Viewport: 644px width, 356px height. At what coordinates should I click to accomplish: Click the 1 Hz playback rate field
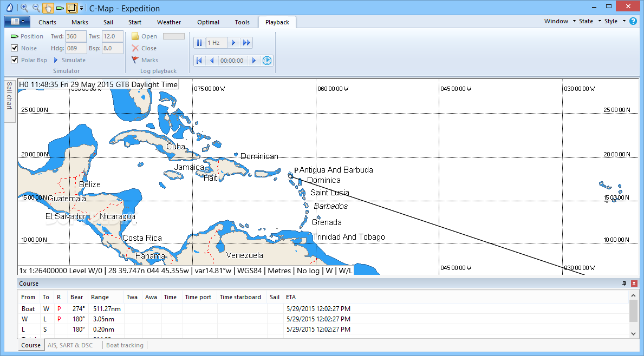216,43
